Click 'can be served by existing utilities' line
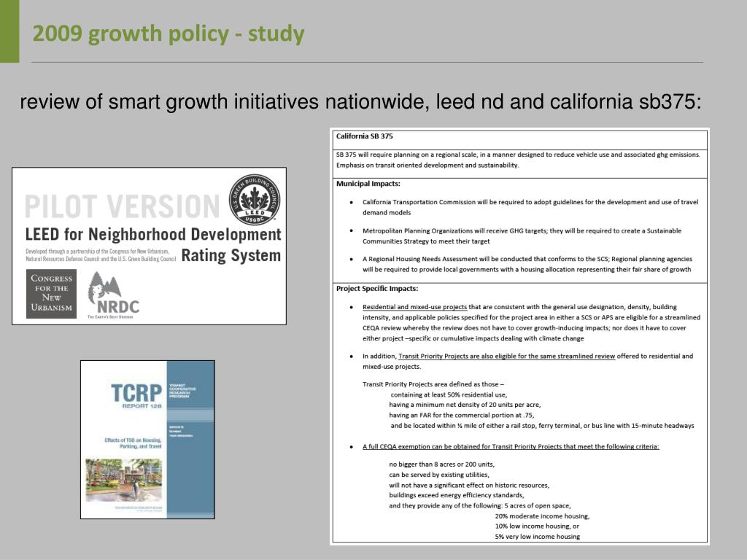This screenshot has height=560, width=747. 438,475
